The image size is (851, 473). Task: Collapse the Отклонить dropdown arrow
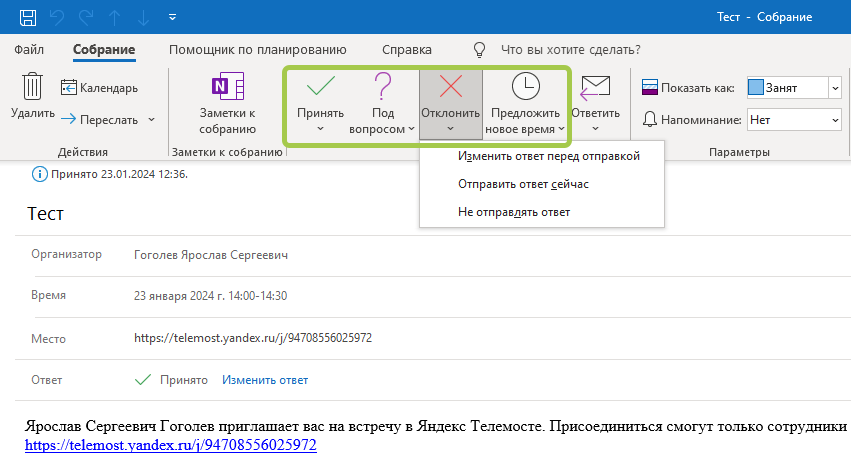pyautogui.click(x=450, y=129)
